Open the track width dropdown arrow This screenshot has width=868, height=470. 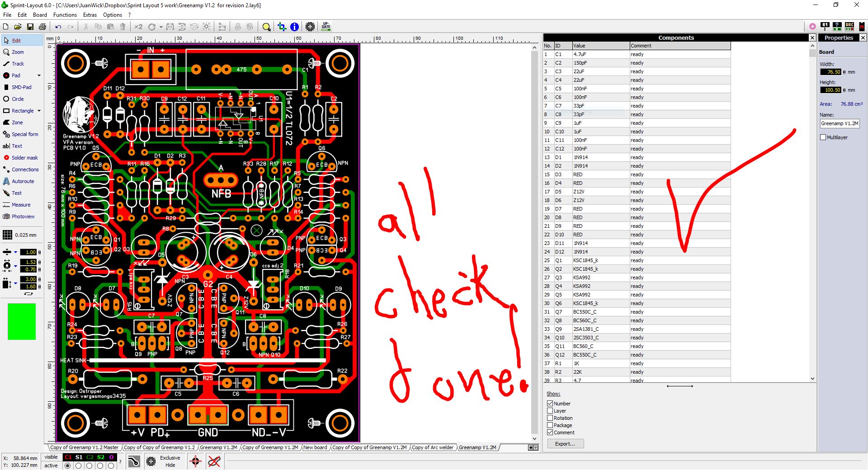(16, 252)
